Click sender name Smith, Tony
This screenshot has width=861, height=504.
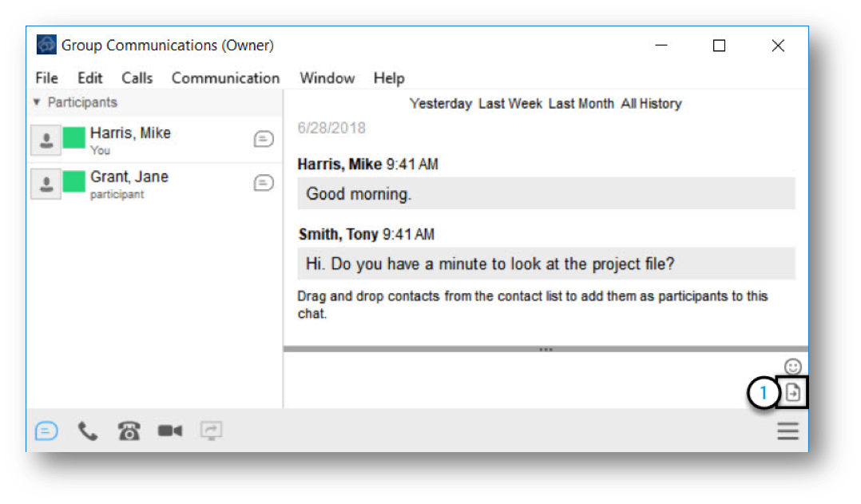click(339, 235)
